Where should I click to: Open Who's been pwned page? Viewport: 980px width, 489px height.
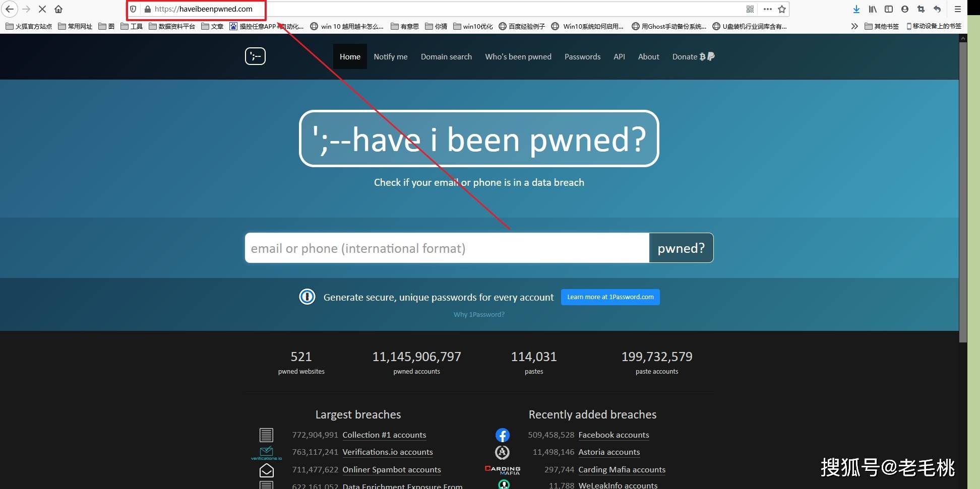coord(518,56)
